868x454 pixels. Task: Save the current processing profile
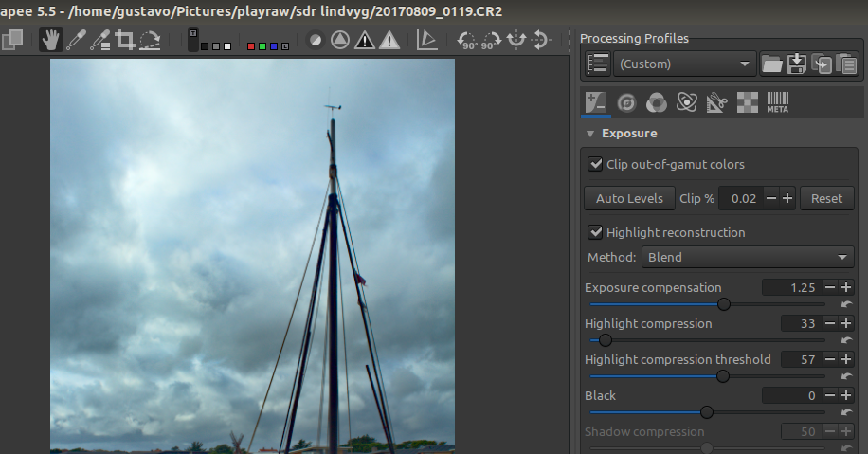click(797, 64)
